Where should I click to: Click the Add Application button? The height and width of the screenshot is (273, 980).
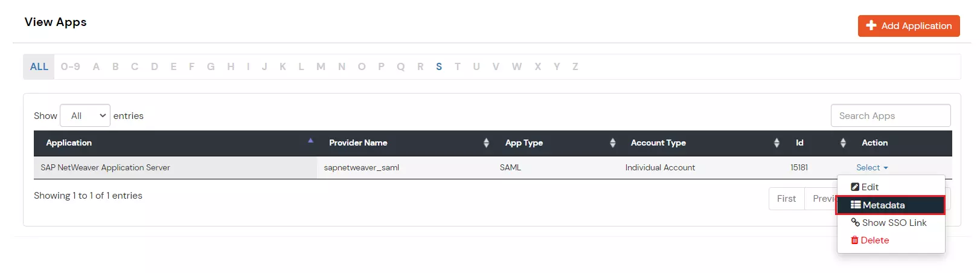pyautogui.click(x=909, y=26)
